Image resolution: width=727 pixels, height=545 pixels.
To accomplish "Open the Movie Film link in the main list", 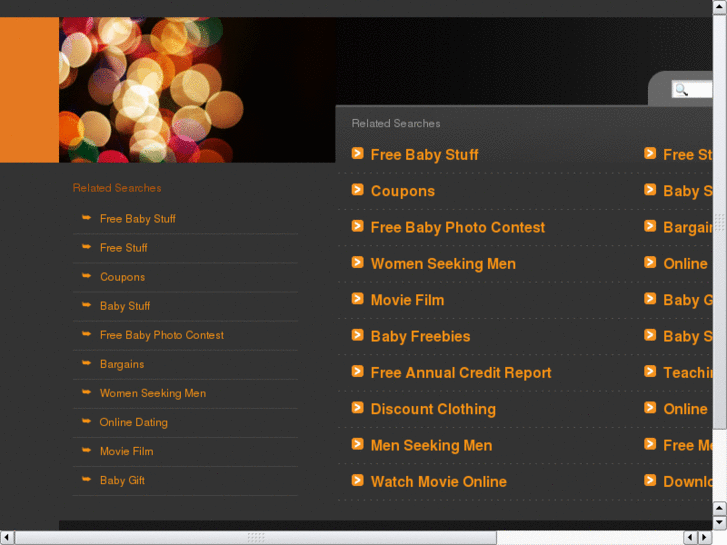I will click(x=407, y=300).
